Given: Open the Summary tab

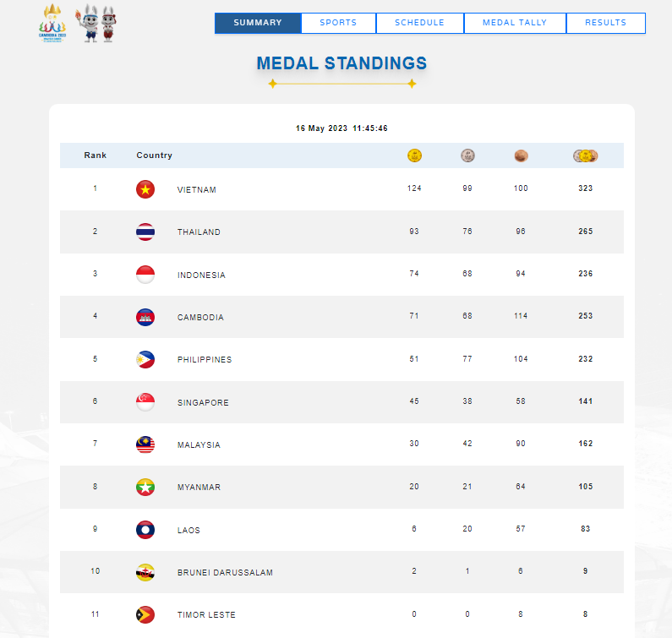Looking at the screenshot, I should pyautogui.click(x=258, y=23).
